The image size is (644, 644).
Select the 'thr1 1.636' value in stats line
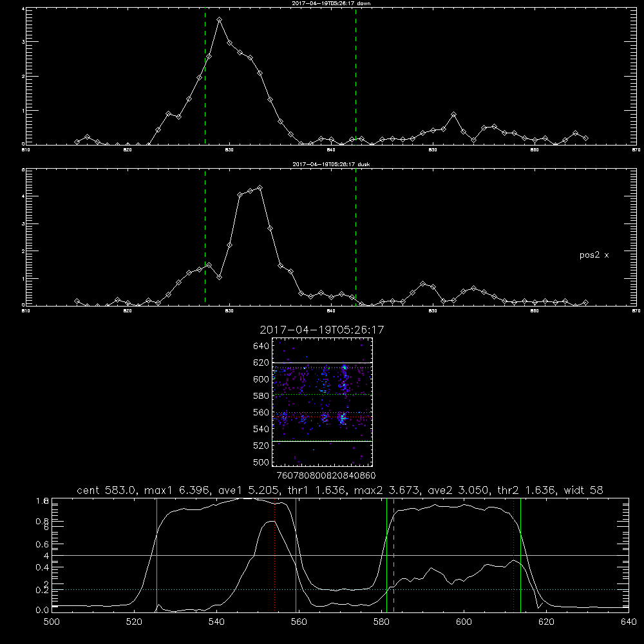(316, 490)
